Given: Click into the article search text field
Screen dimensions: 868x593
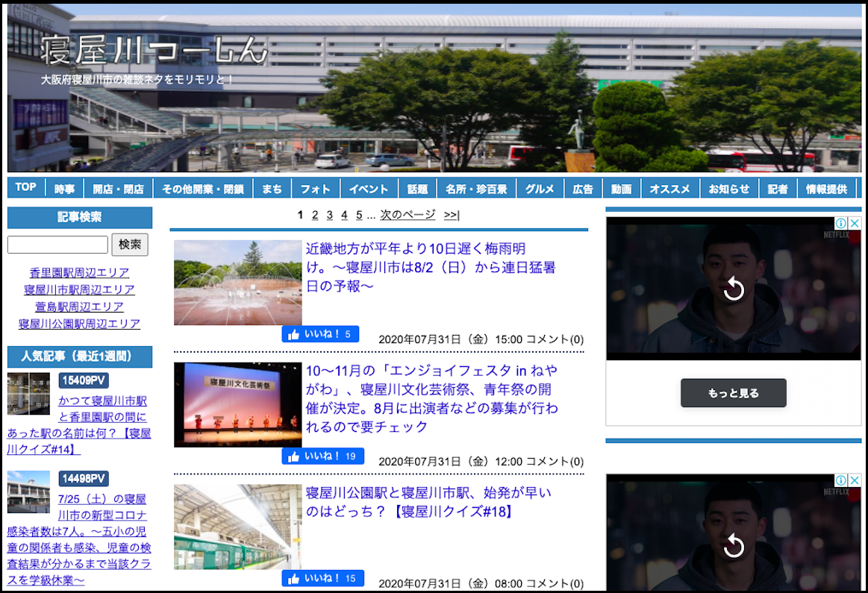Looking at the screenshot, I should [57, 245].
